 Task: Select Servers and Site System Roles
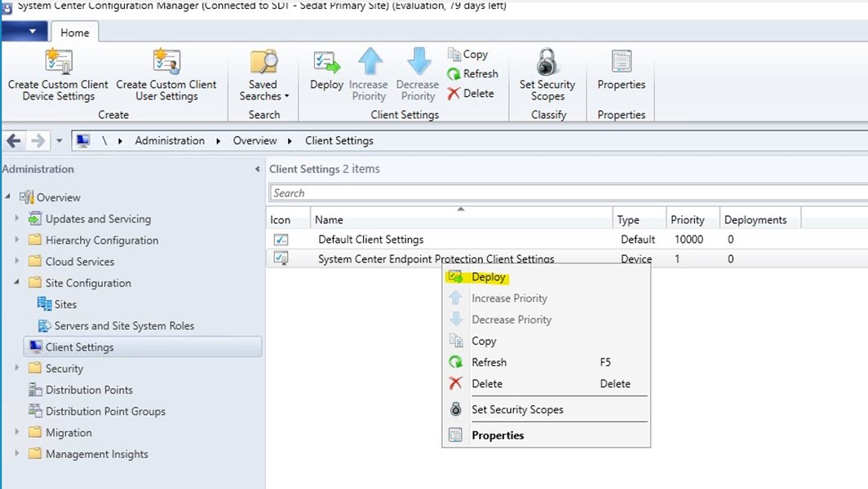tap(124, 326)
